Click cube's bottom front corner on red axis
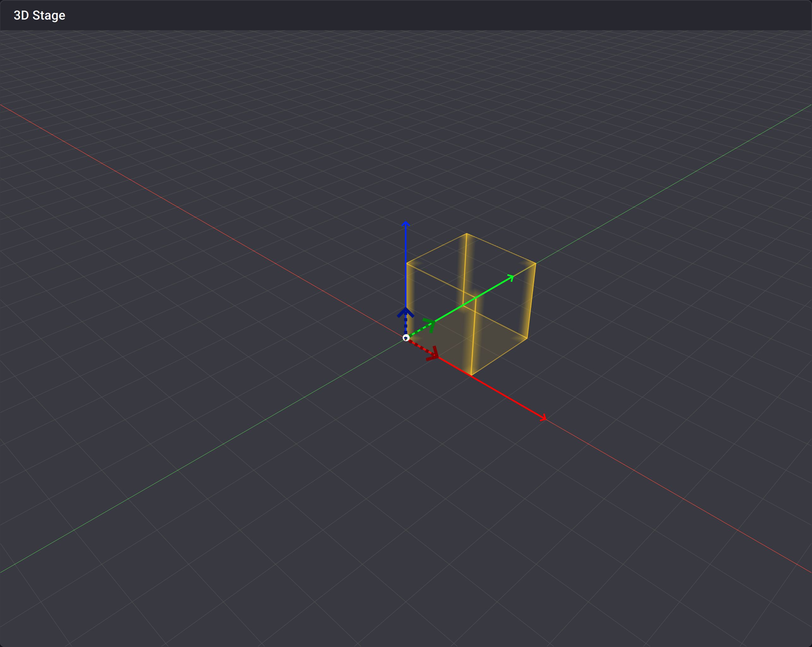812x647 pixels. pyautogui.click(x=471, y=375)
